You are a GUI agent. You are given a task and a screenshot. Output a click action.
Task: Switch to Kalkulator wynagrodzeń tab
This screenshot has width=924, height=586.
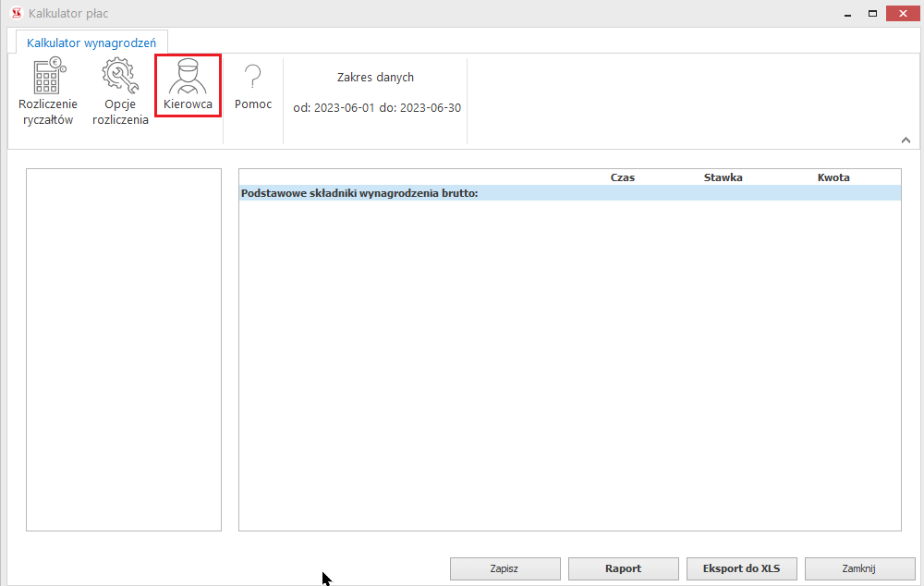(91, 43)
